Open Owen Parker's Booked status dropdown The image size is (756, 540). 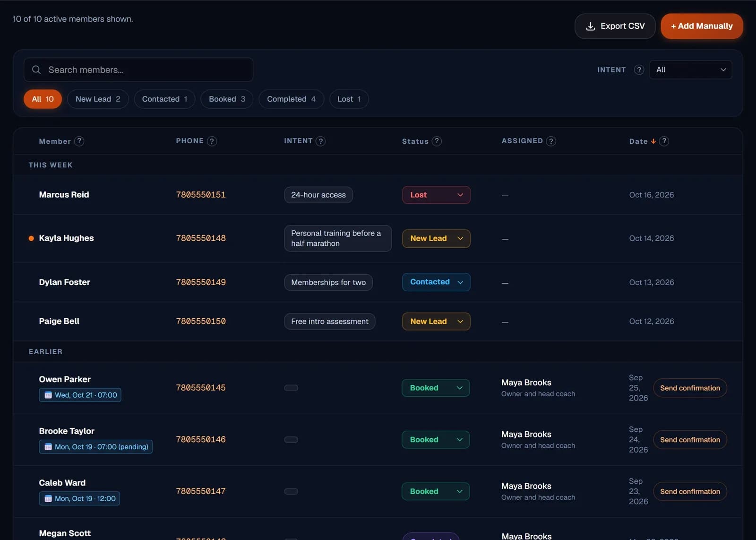point(436,388)
